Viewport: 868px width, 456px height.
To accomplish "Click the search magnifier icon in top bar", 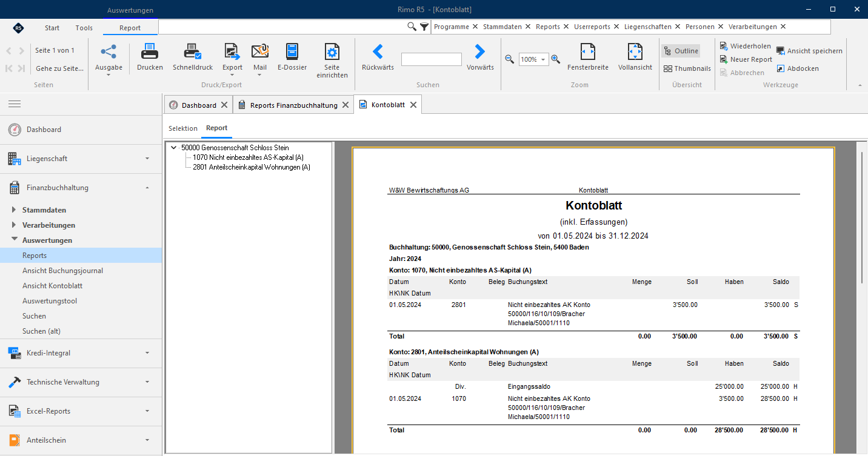I will pyautogui.click(x=412, y=27).
